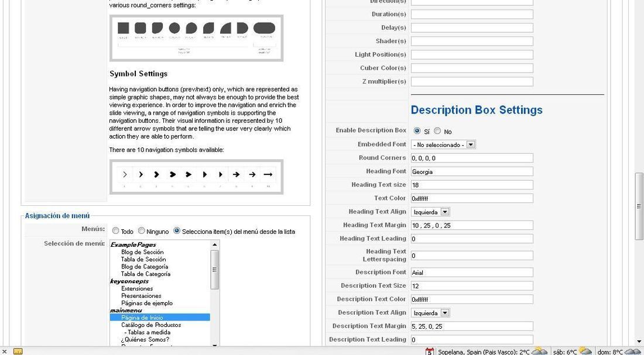Click the menu list scroll up arrow

(x=215, y=244)
